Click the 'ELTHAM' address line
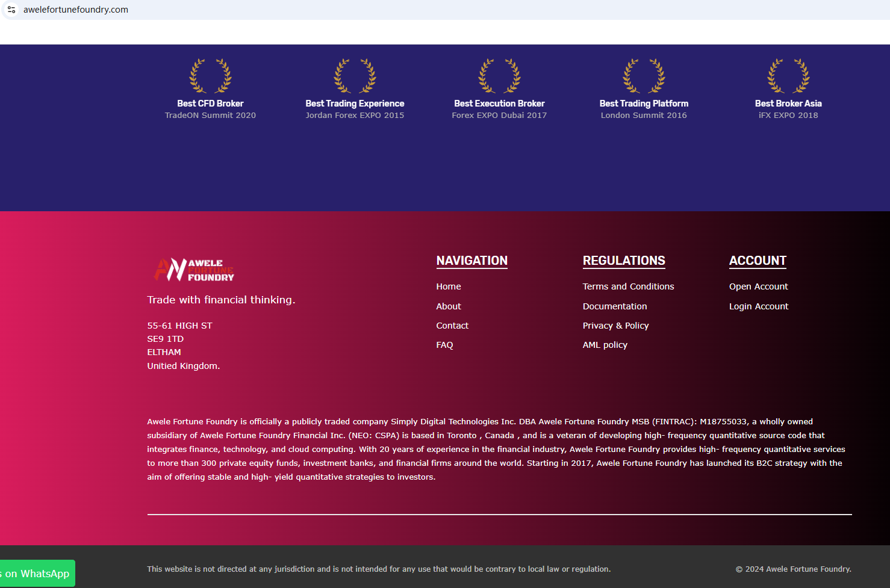Image resolution: width=890 pixels, height=588 pixels. click(164, 352)
